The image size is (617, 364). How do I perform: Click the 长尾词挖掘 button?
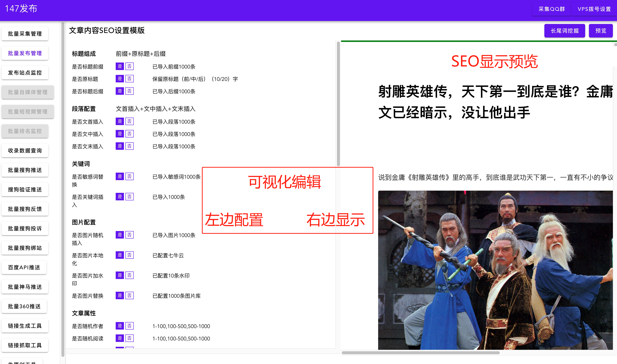click(x=565, y=30)
